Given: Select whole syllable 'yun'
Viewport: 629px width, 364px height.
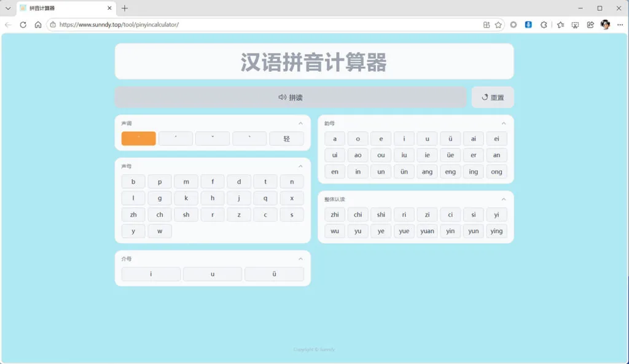Looking at the screenshot, I should (x=474, y=231).
